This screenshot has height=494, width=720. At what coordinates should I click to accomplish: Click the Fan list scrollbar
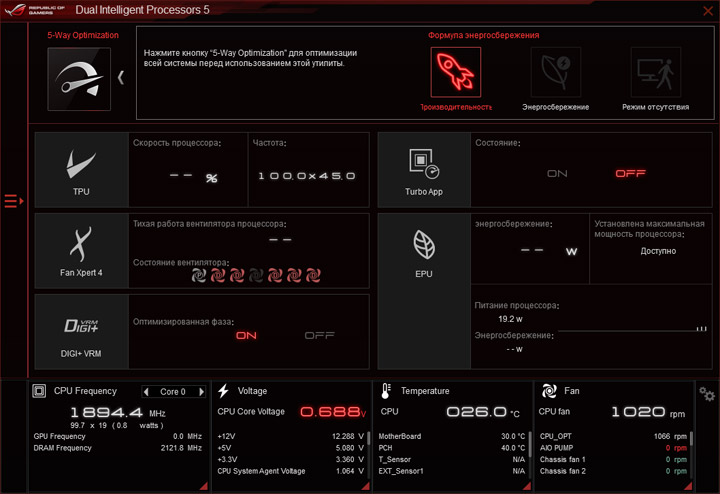pyautogui.click(x=691, y=438)
